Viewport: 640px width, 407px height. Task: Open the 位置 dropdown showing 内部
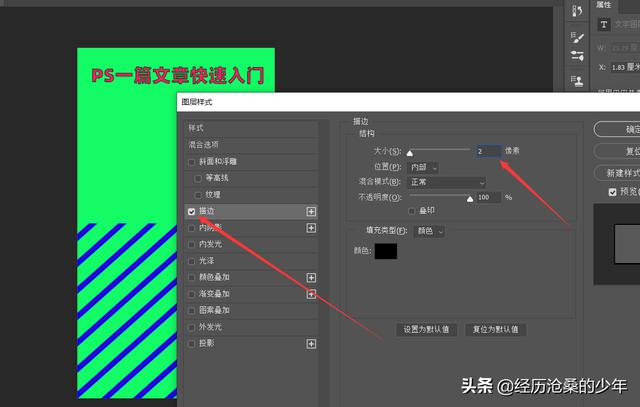(423, 167)
